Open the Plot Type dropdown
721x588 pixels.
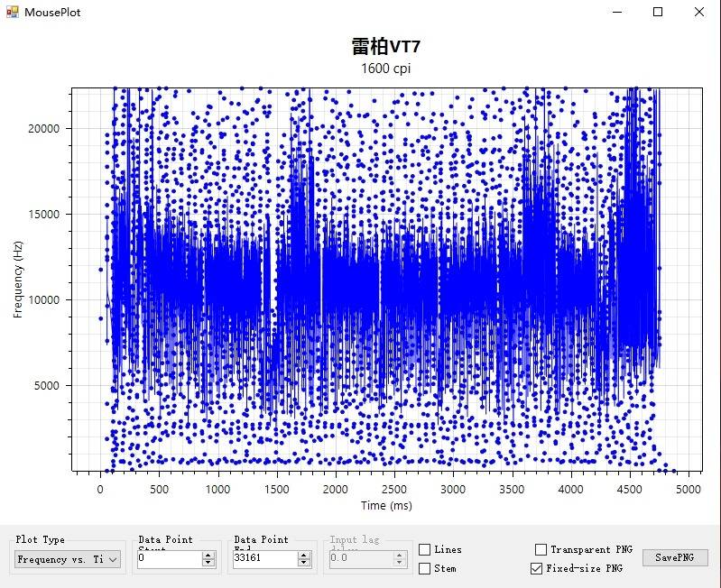click(x=68, y=559)
